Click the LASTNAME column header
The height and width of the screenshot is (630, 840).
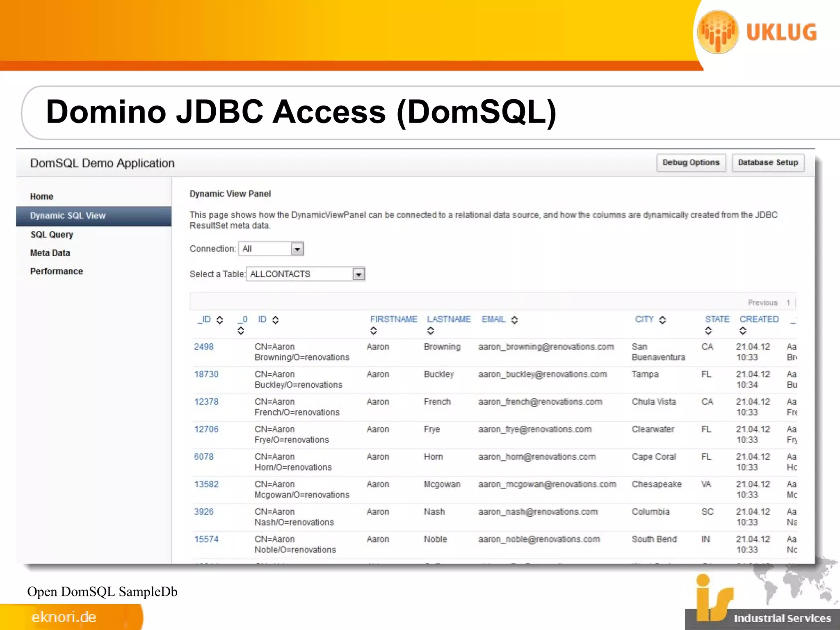tap(449, 320)
